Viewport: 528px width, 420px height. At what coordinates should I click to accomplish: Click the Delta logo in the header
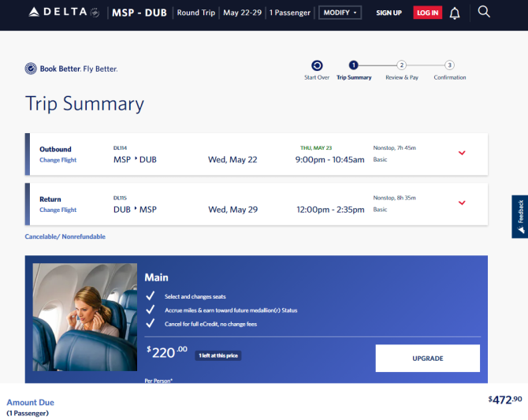(x=64, y=13)
